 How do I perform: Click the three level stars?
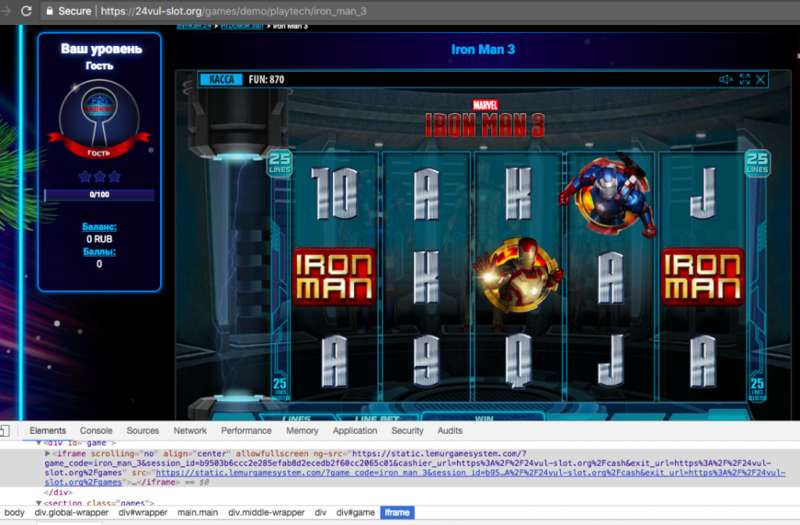(99, 177)
